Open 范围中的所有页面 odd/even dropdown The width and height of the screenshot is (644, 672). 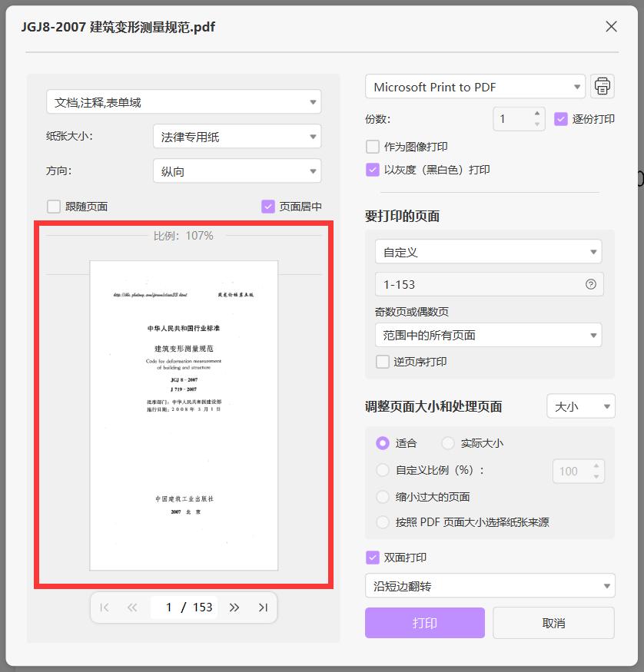[x=488, y=335]
